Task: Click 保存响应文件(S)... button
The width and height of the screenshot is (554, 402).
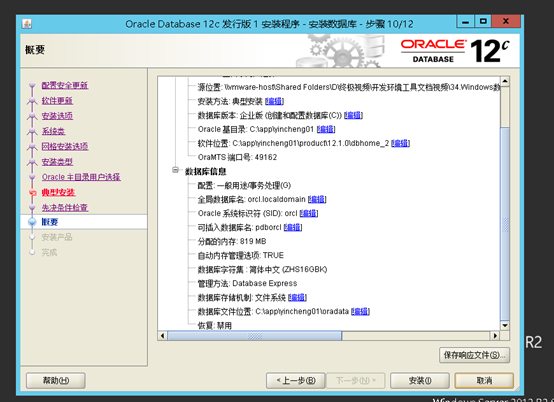Action: 475,355
